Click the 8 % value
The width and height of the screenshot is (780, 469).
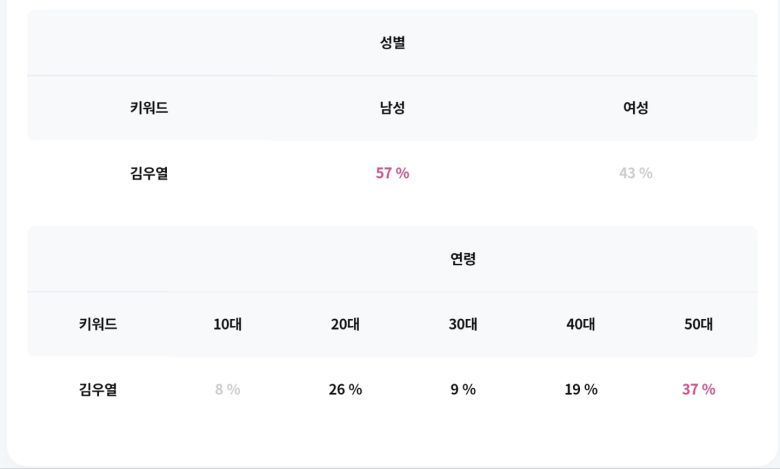[227, 389]
